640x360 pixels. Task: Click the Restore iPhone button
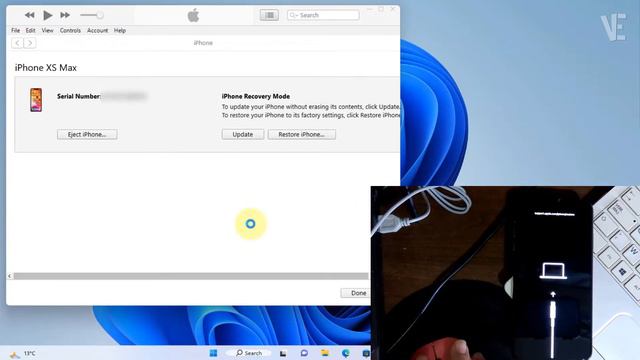[302, 134]
